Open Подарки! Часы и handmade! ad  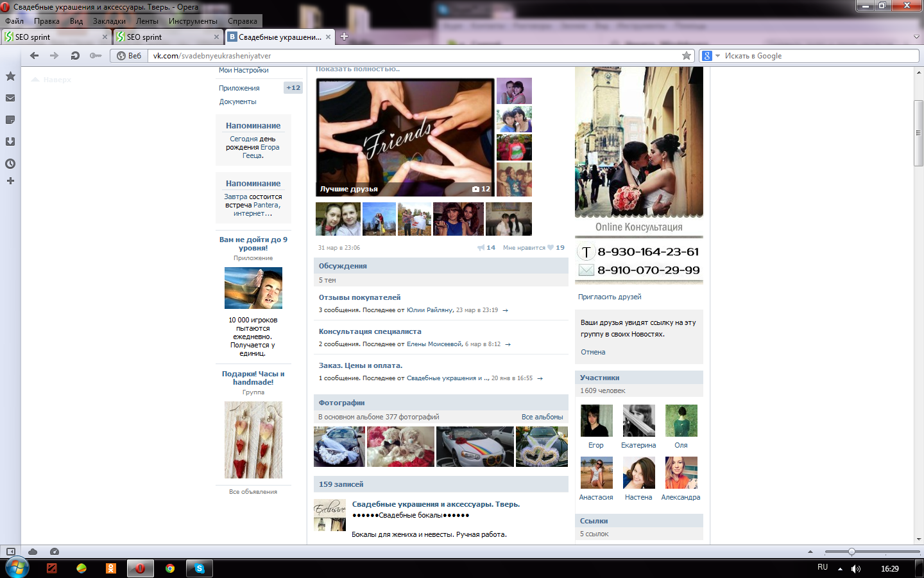[x=253, y=378]
